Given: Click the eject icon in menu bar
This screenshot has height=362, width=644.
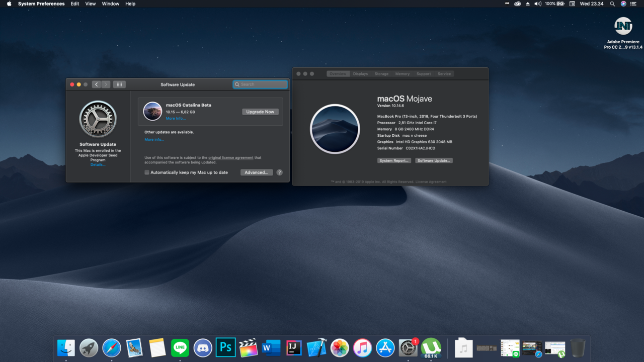Looking at the screenshot, I should point(528,4).
